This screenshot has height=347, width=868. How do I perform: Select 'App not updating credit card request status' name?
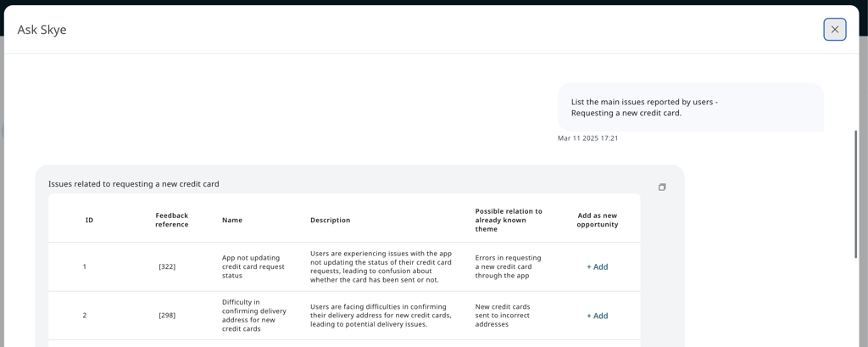[x=253, y=266]
